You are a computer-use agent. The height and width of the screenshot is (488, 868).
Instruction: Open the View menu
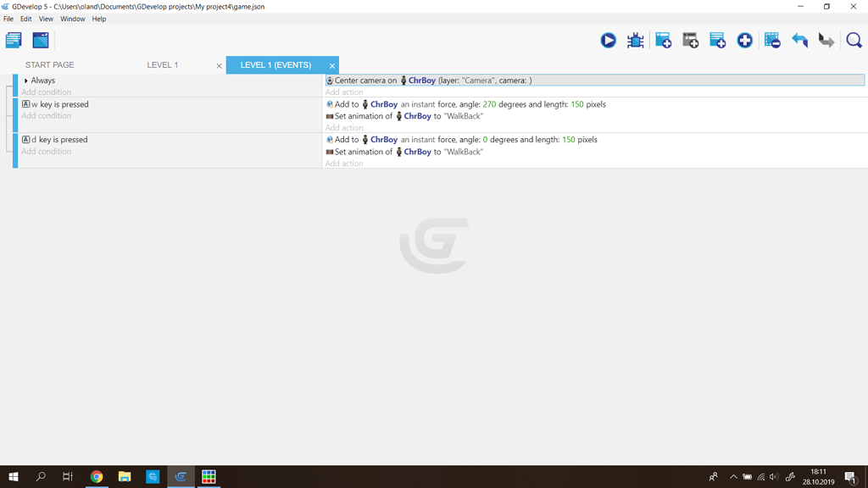(46, 19)
